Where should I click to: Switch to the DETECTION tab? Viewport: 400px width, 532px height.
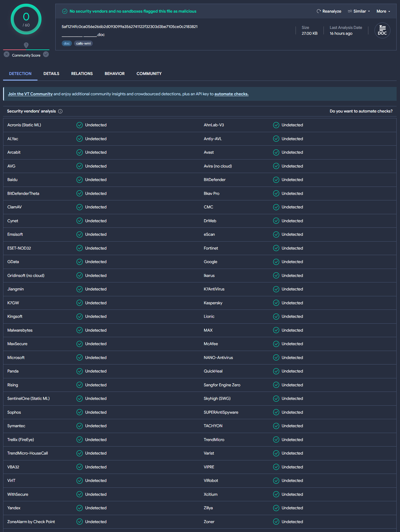coord(20,74)
